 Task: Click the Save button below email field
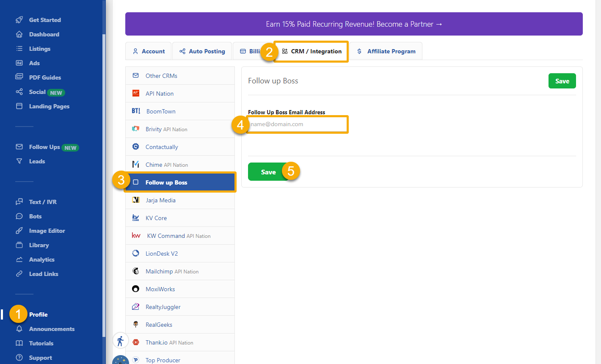tap(268, 172)
